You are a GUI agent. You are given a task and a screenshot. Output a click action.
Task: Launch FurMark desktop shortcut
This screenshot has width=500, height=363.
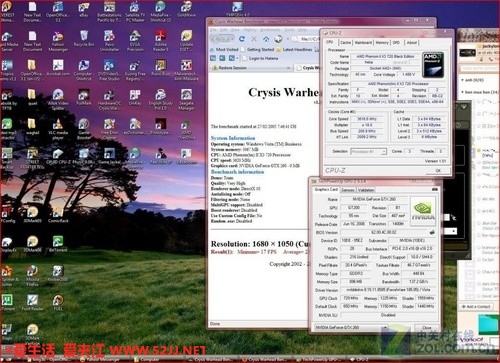click(84, 97)
